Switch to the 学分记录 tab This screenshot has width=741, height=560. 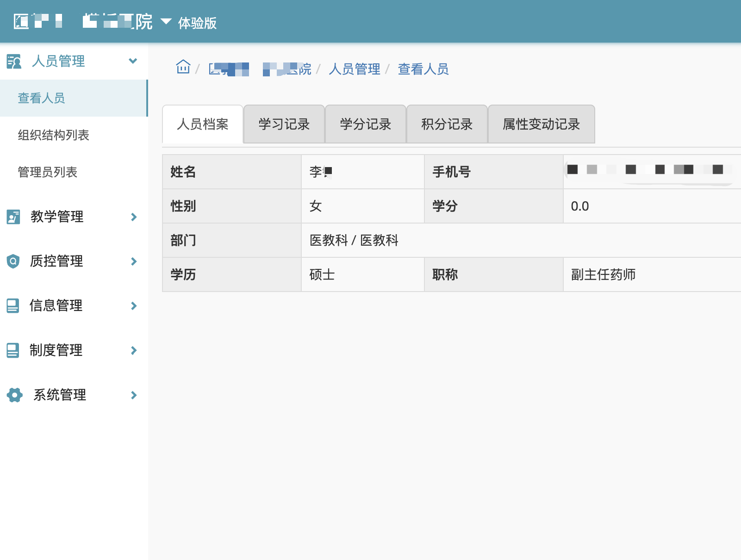coord(365,124)
